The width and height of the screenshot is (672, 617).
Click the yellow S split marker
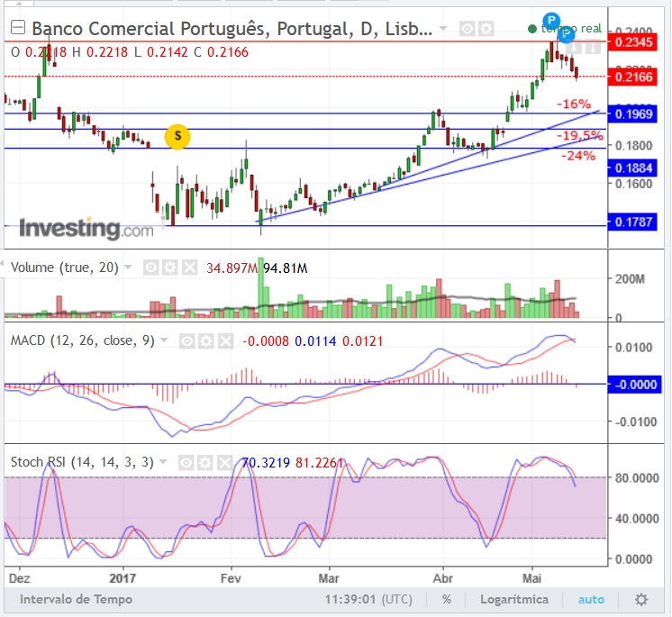click(177, 137)
